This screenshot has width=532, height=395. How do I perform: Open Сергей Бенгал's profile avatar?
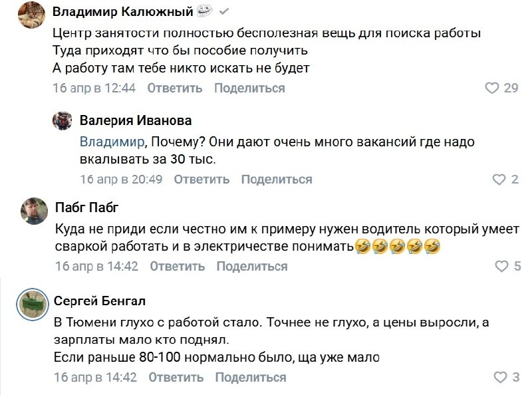pyautogui.click(x=31, y=305)
